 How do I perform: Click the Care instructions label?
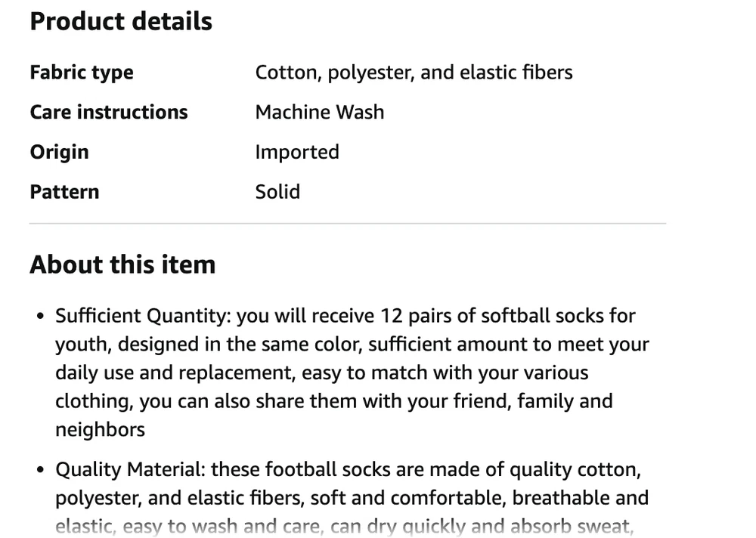click(109, 112)
